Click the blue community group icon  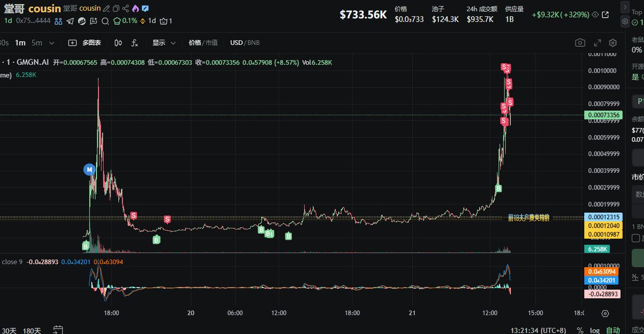tap(58, 21)
